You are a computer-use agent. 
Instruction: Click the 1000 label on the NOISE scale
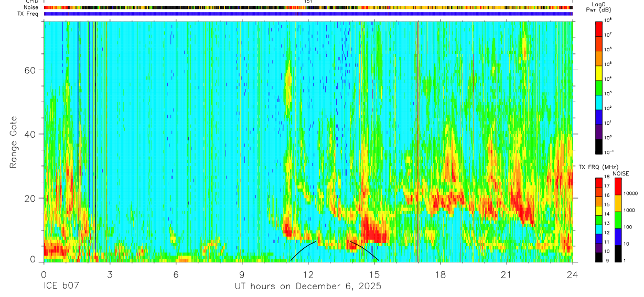click(x=629, y=210)
